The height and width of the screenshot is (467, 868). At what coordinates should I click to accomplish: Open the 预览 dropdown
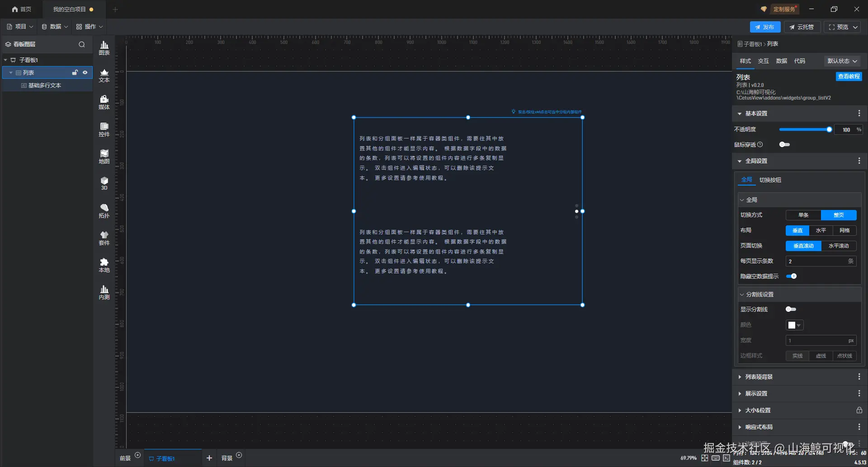(843, 27)
